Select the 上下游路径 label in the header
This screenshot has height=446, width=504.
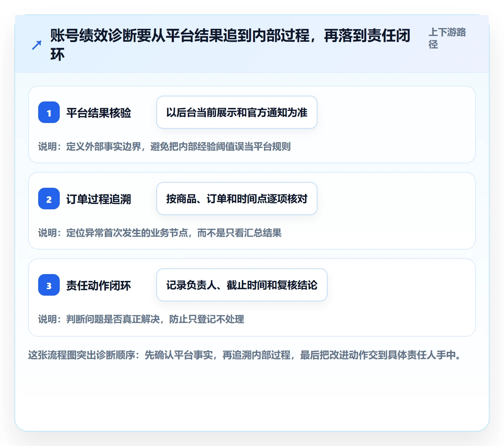click(x=447, y=38)
